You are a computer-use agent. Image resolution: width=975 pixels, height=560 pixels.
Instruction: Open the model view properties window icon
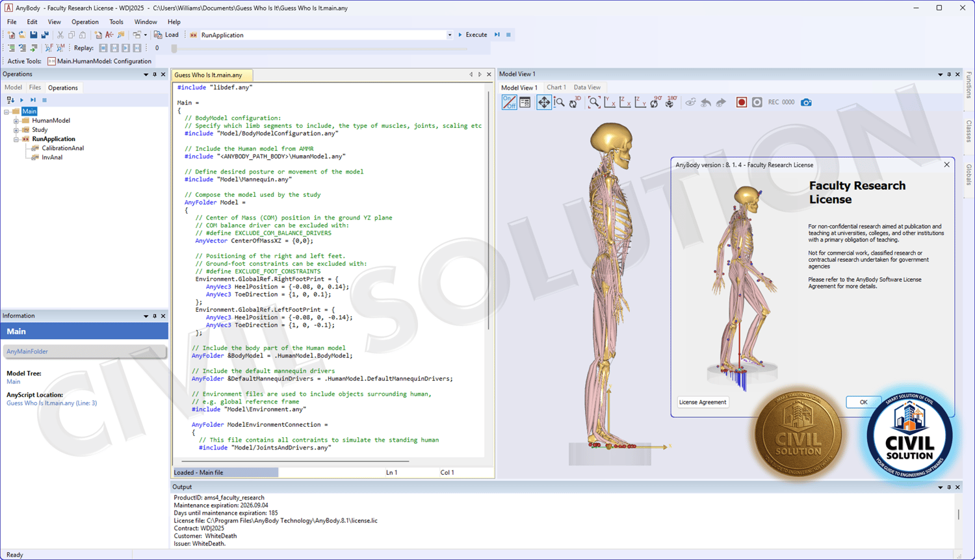[525, 102]
